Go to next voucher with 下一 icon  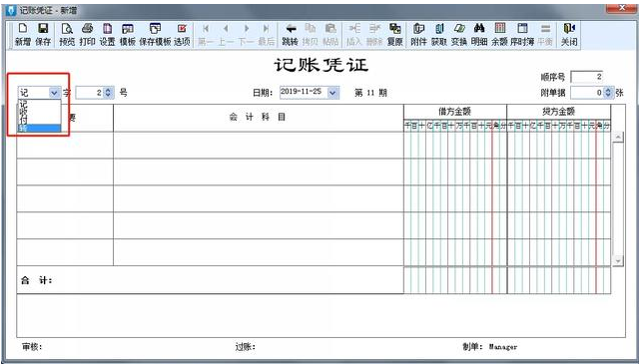(247, 34)
